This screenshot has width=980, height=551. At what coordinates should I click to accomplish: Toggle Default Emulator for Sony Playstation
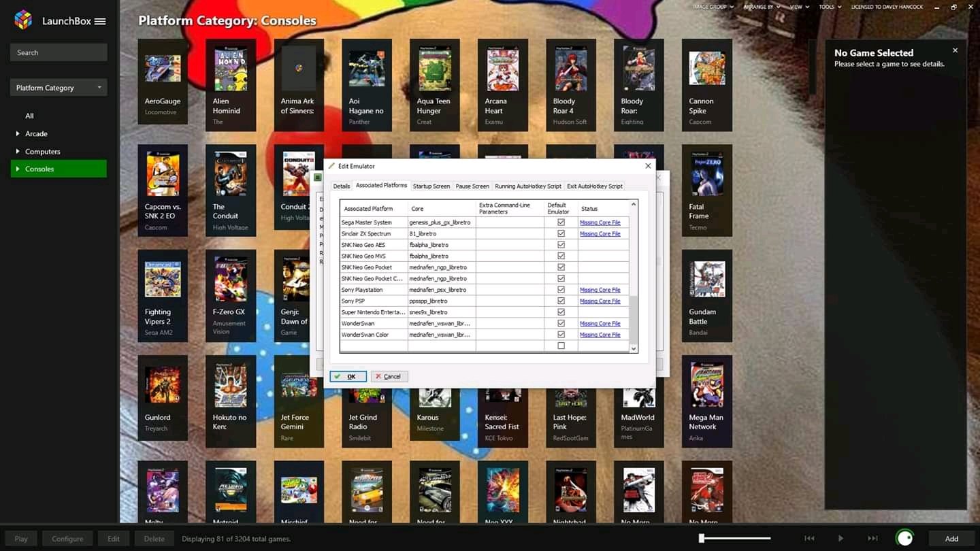(561, 290)
